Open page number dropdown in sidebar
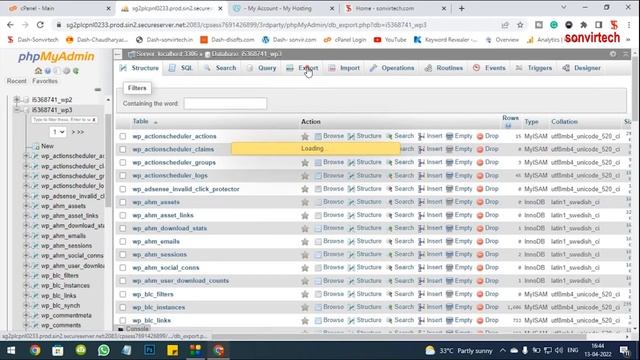The height and width of the screenshot is (360, 640). point(58,132)
